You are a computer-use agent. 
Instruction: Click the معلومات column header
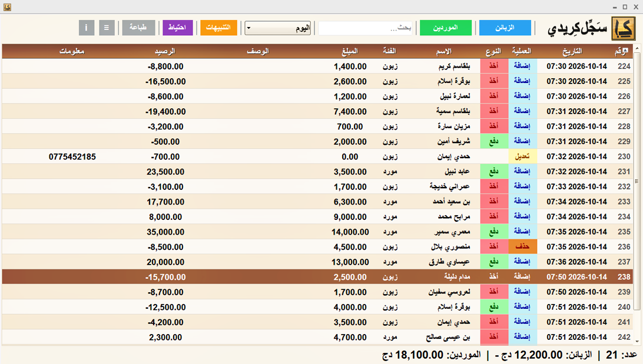[x=72, y=51]
